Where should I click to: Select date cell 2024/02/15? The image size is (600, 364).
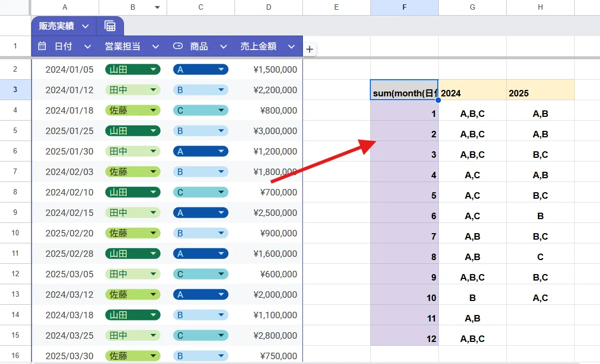tap(65, 213)
